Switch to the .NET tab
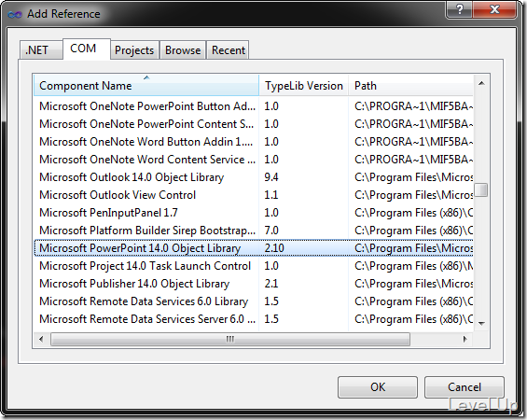Screen dimensions: 527x420 coord(41,50)
